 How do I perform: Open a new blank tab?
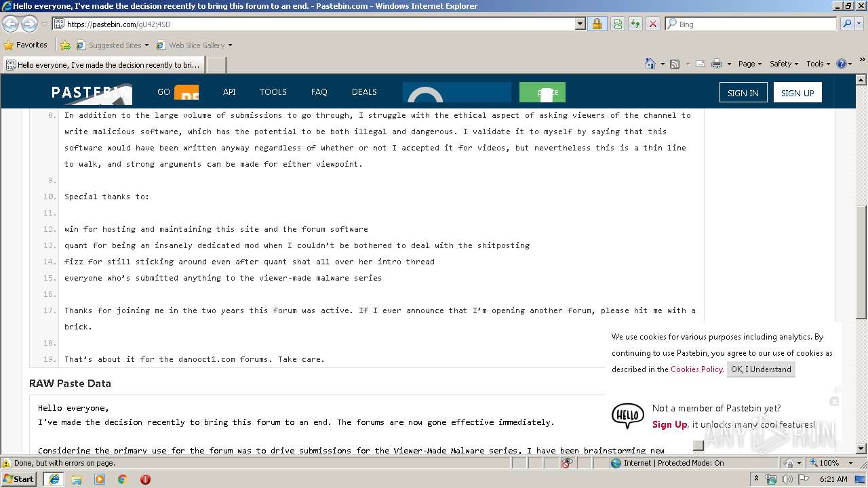pos(216,65)
